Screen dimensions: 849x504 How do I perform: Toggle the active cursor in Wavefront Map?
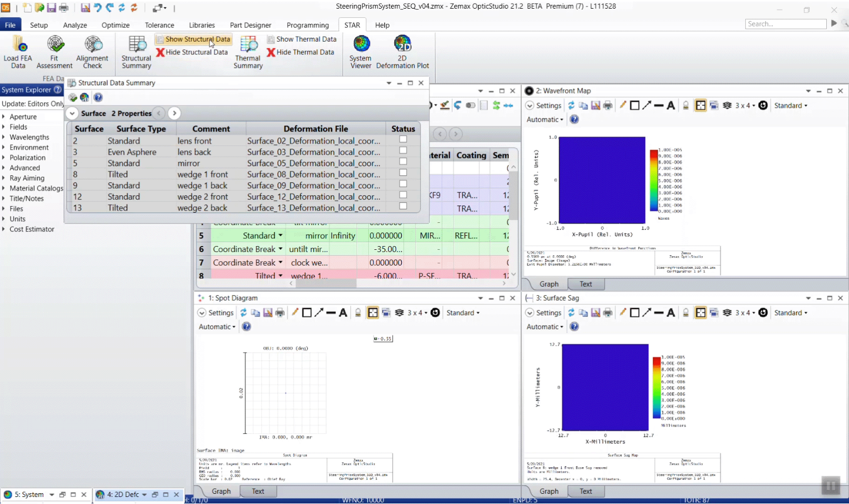pos(700,105)
